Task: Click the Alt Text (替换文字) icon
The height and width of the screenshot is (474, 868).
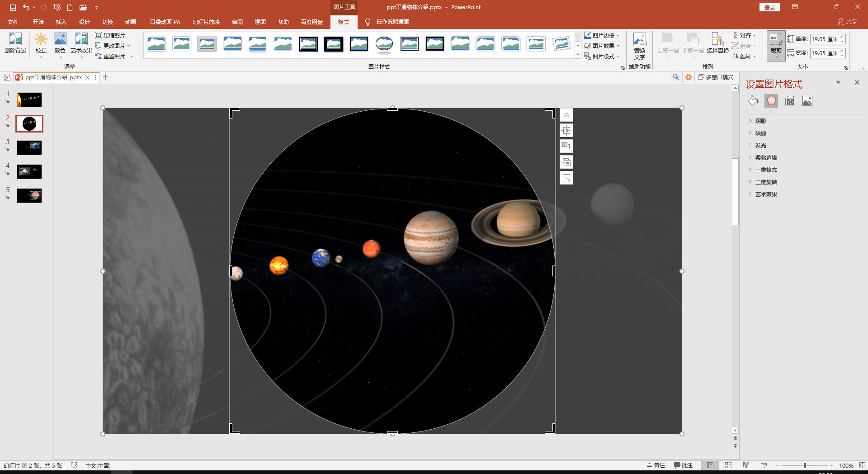Action: coord(639,46)
